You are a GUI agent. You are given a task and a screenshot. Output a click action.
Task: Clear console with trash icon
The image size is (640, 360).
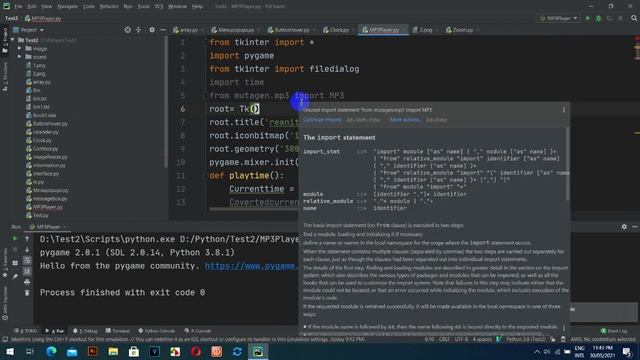coord(27,293)
